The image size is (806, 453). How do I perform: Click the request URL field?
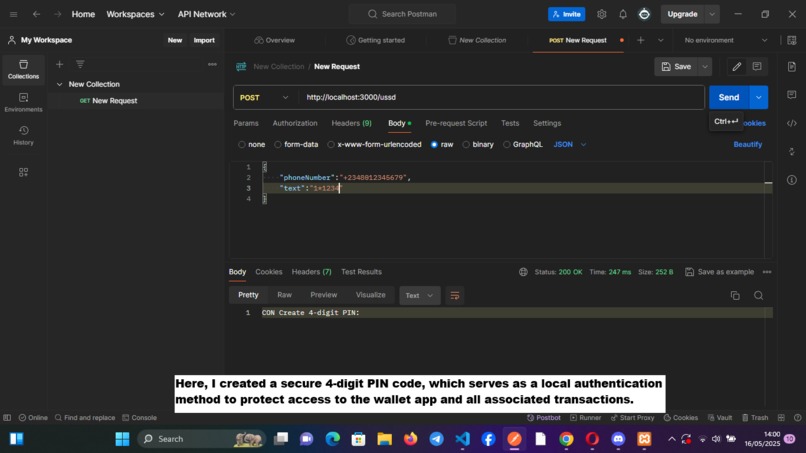click(501, 98)
